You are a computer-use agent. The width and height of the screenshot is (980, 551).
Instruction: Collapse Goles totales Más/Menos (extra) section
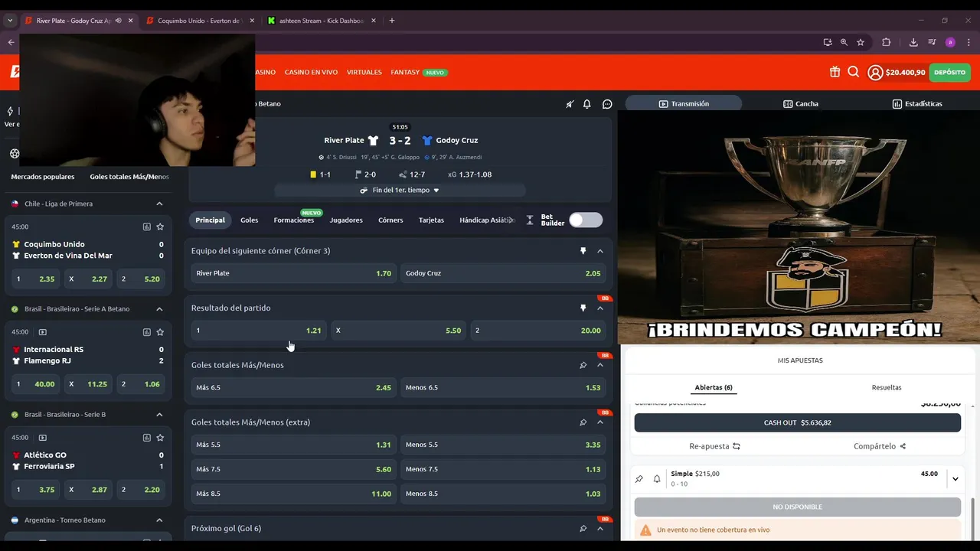(x=600, y=422)
